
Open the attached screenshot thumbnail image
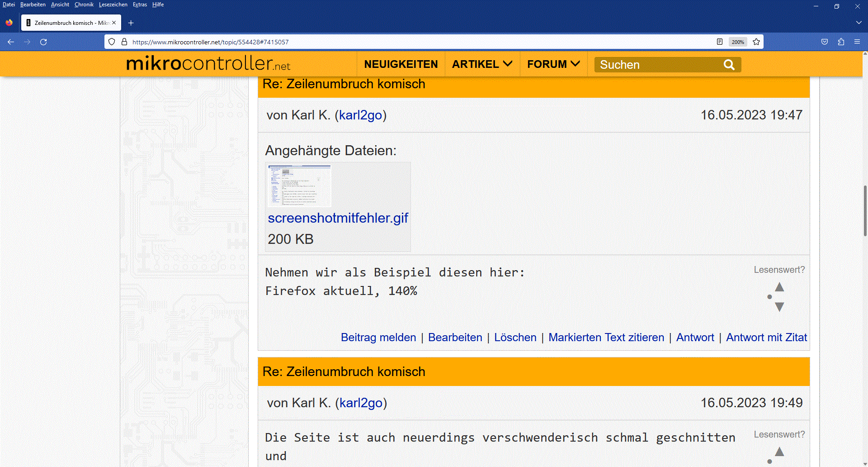[300, 186]
